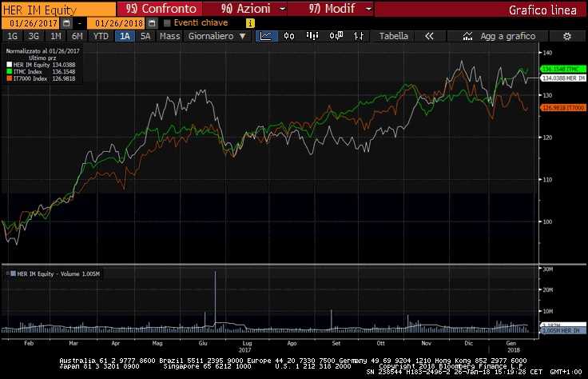Expand the 97) Modif dropdown arrow
The width and height of the screenshot is (588, 379).
pyautogui.click(x=368, y=9)
